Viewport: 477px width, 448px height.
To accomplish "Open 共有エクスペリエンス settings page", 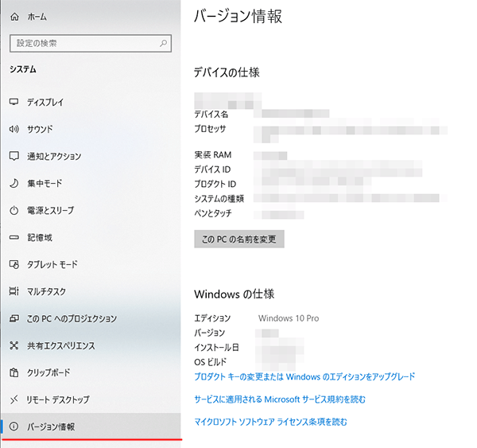I will (60, 345).
